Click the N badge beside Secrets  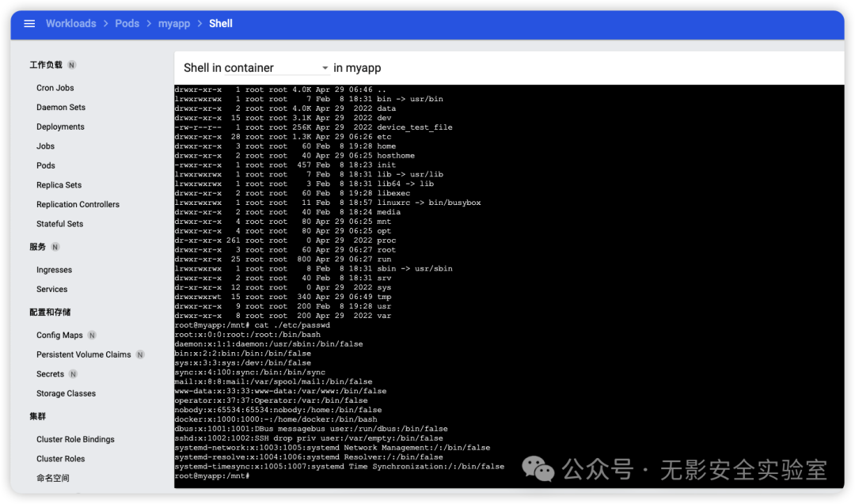73,374
